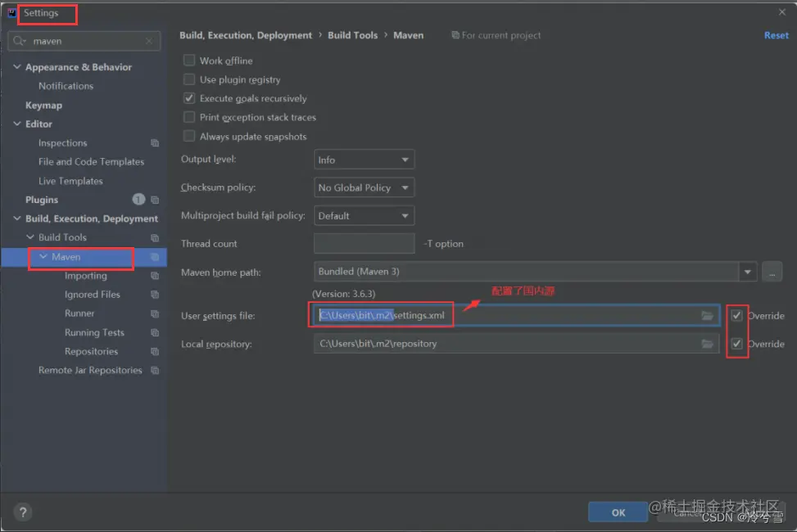
Task: Open the help question mark button
Action: pos(23,512)
